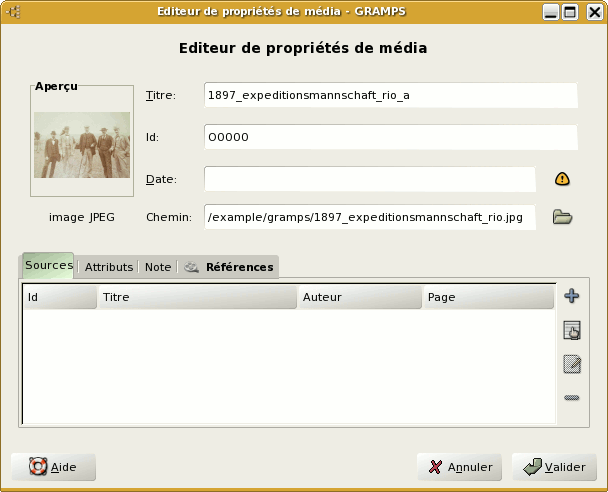
Task: Select the Note tab
Action: pos(157,267)
